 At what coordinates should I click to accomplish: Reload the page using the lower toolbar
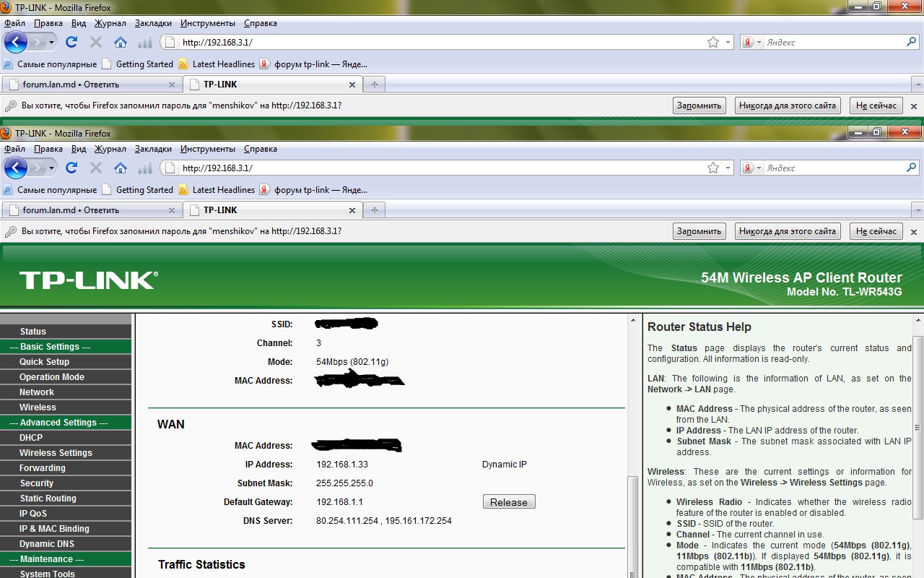pos(71,168)
